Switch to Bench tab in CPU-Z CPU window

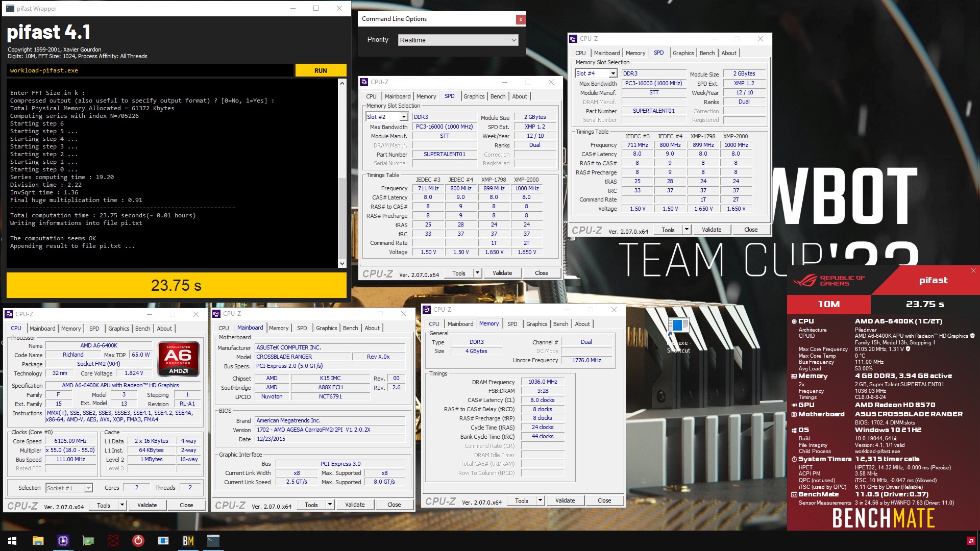pos(142,329)
